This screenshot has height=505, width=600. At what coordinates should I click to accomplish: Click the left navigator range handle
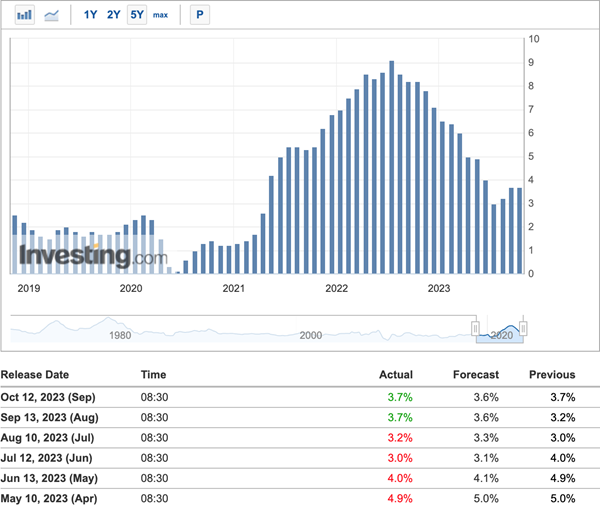tap(477, 328)
